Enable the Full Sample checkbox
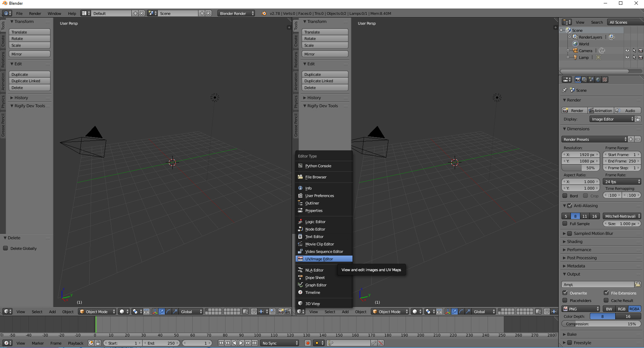 click(565, 223)
